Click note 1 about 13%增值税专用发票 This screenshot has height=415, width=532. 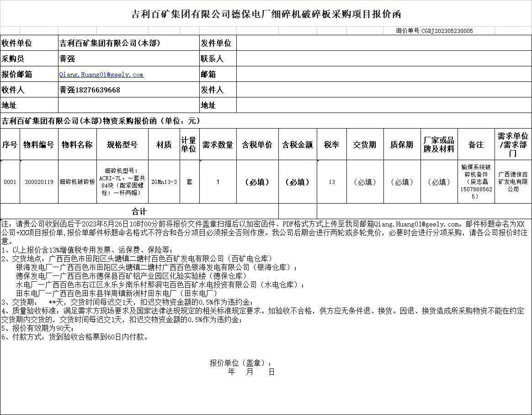coord(88,250)
